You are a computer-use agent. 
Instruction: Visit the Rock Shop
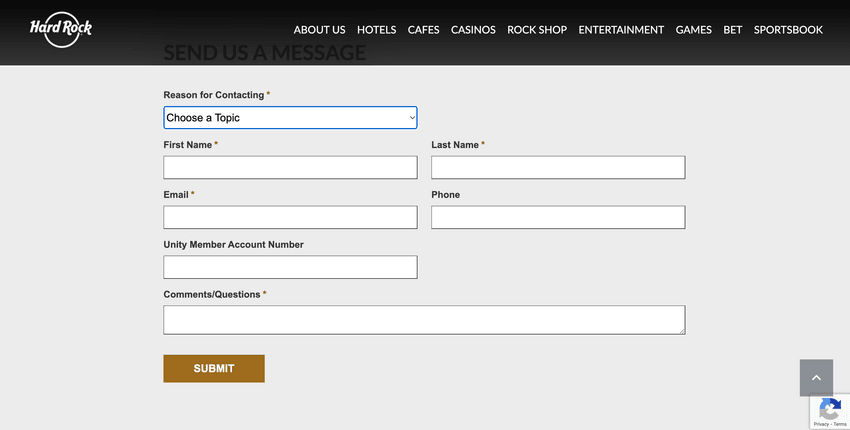point(537,30)
